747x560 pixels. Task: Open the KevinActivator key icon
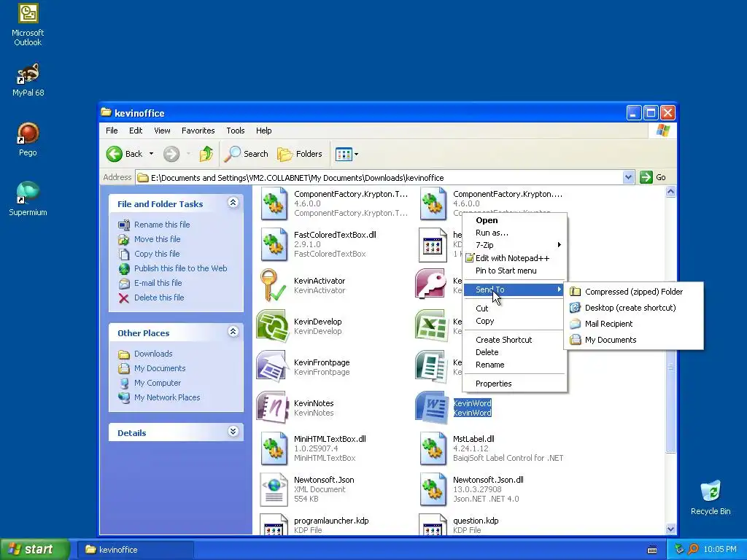point(273,285)
